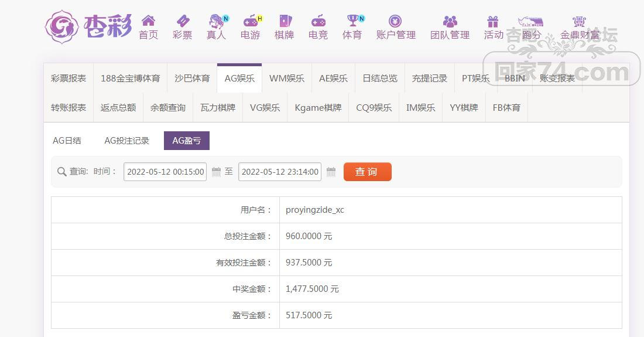Open the 彩票报表 tab
This screenshot has height=337, width=644.
click(68, 78)
